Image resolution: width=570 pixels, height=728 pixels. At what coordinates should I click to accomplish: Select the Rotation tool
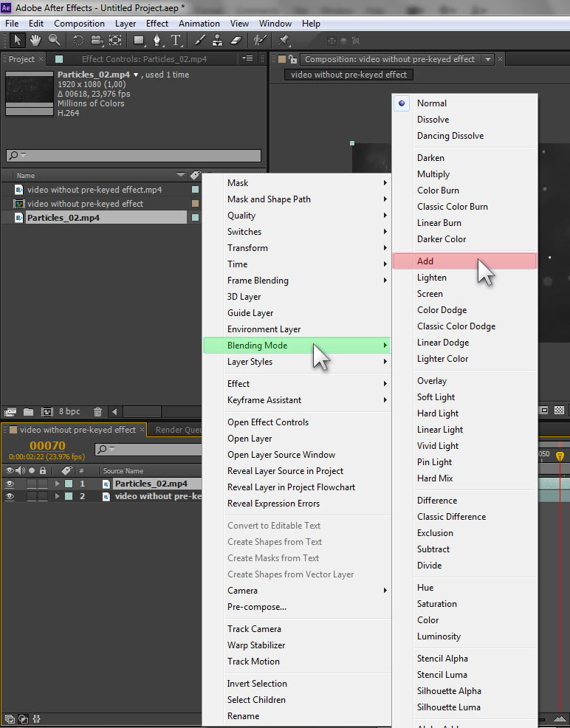point(78,41)
